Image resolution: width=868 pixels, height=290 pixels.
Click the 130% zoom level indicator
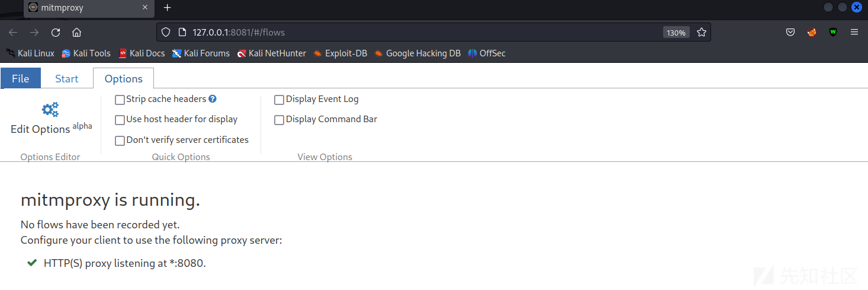point(676,33)
